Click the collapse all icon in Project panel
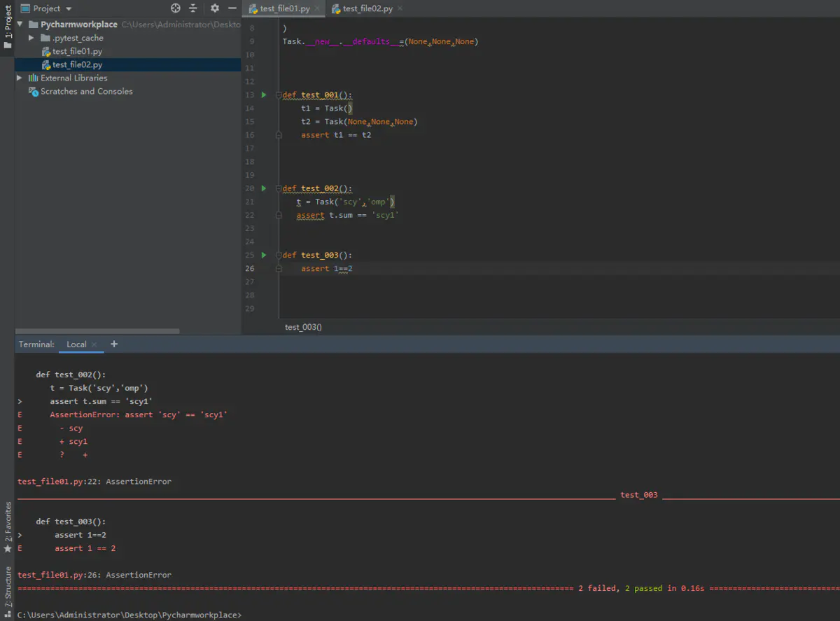 194,8
